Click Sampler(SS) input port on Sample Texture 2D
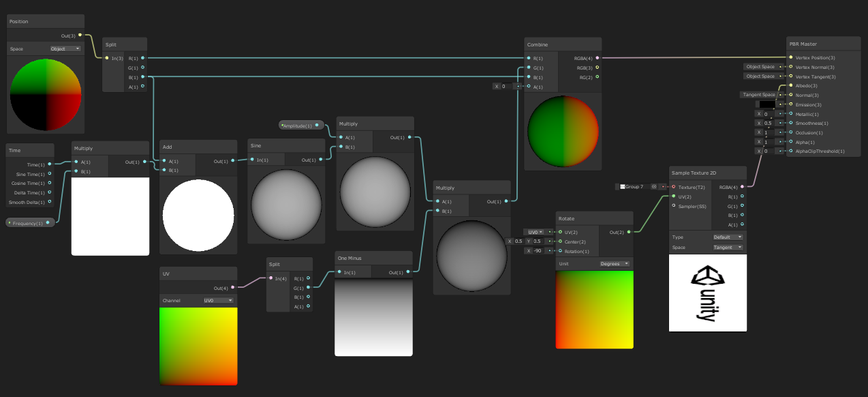 674,205
